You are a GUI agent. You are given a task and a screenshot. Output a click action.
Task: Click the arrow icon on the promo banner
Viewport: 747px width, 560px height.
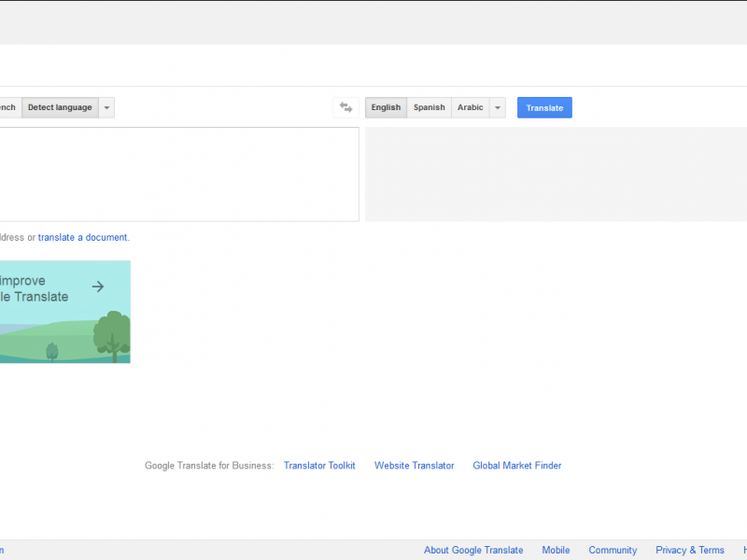(98, 287)
